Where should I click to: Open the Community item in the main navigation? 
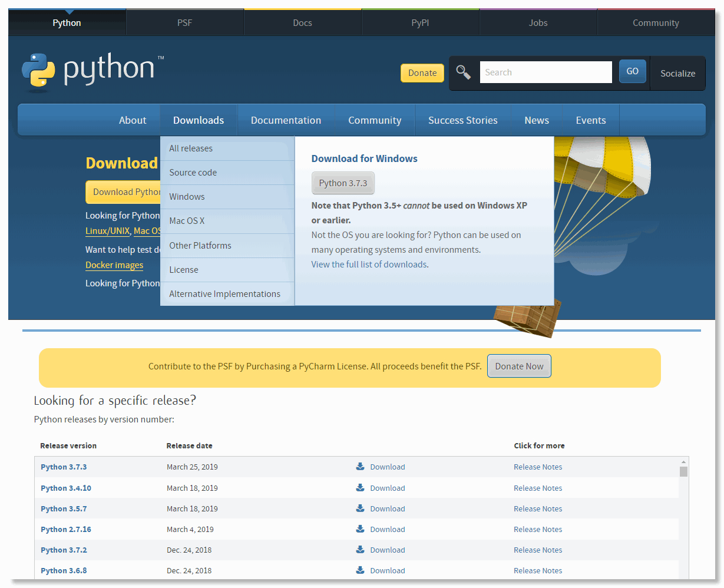coord(375,120)
